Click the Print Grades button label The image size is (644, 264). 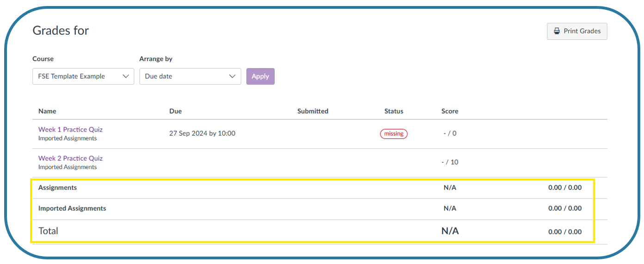click(582, 31)
